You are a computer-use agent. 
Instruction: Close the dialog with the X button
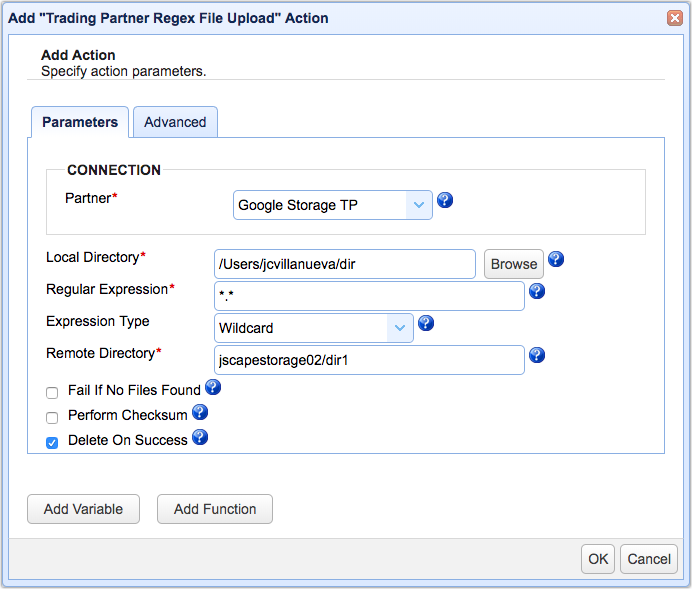tap(675, 18)
